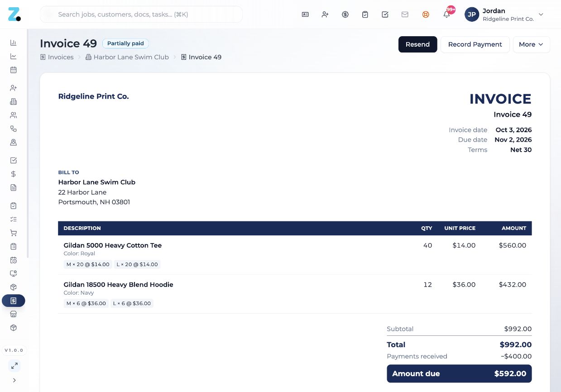Click the JP user avatar
Viewport: 561px width, 392px height.
tap(472, 14)
